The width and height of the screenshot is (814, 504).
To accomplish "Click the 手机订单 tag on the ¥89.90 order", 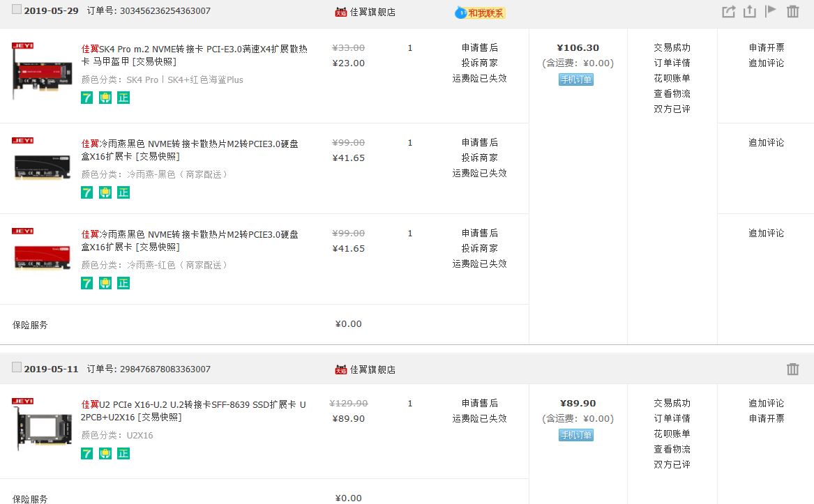I will 576,435.
